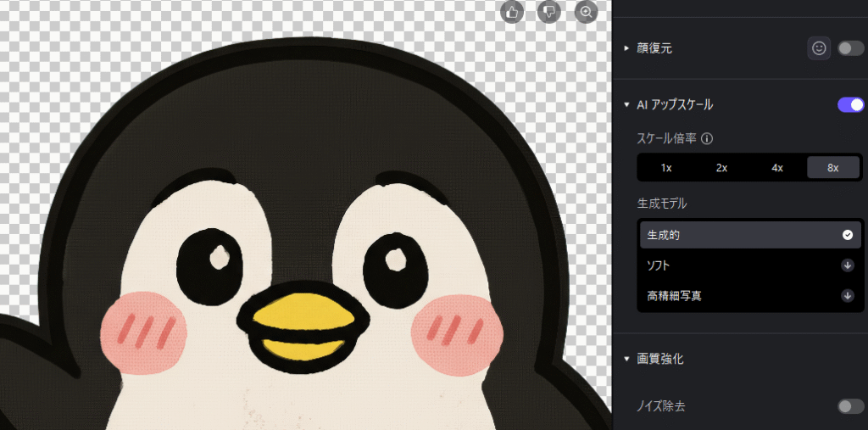Expand the 顔復元 section
The width and height of the screenshot is (868, 430).
click(x=627, y=48)
